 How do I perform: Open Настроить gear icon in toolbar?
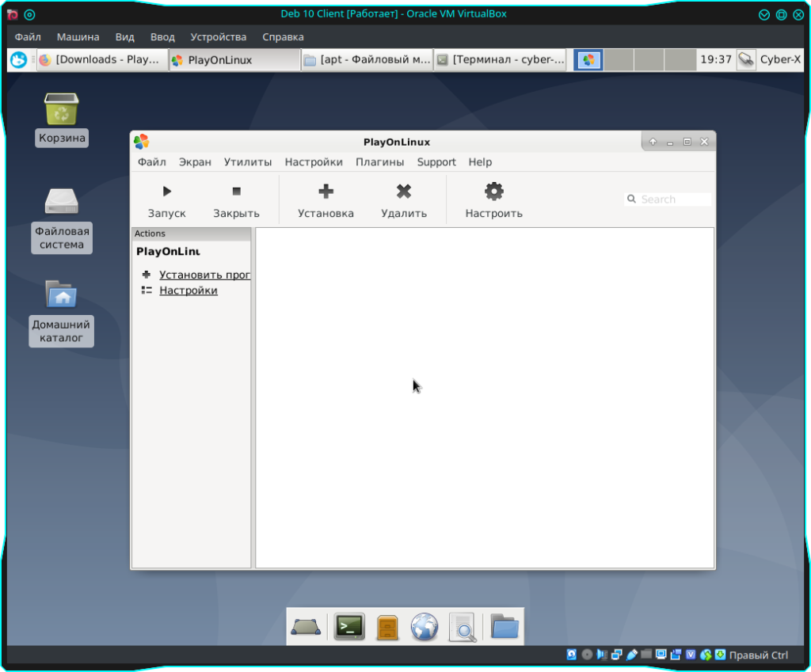coord(493,192)
